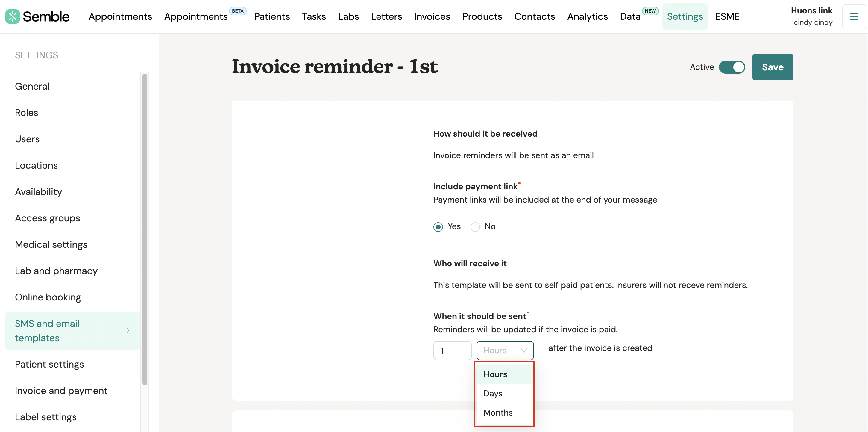Toggle the Active switch off
The width and height of the screenshot is (868, 432).
pyautogui.click(x=732, y=67)
